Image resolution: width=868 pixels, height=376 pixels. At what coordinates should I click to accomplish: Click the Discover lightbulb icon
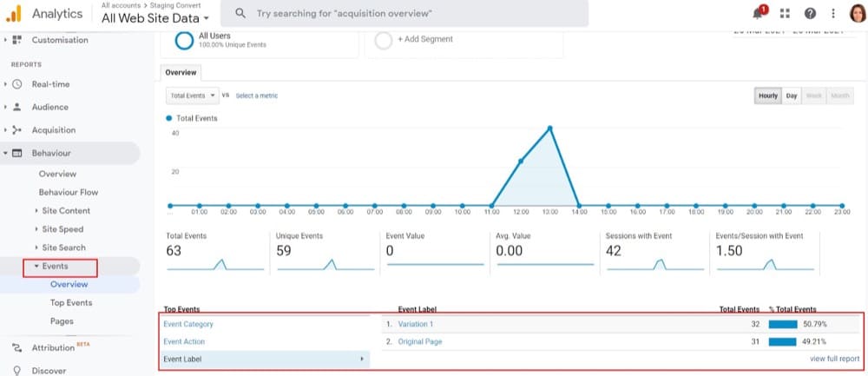(16, 370)
